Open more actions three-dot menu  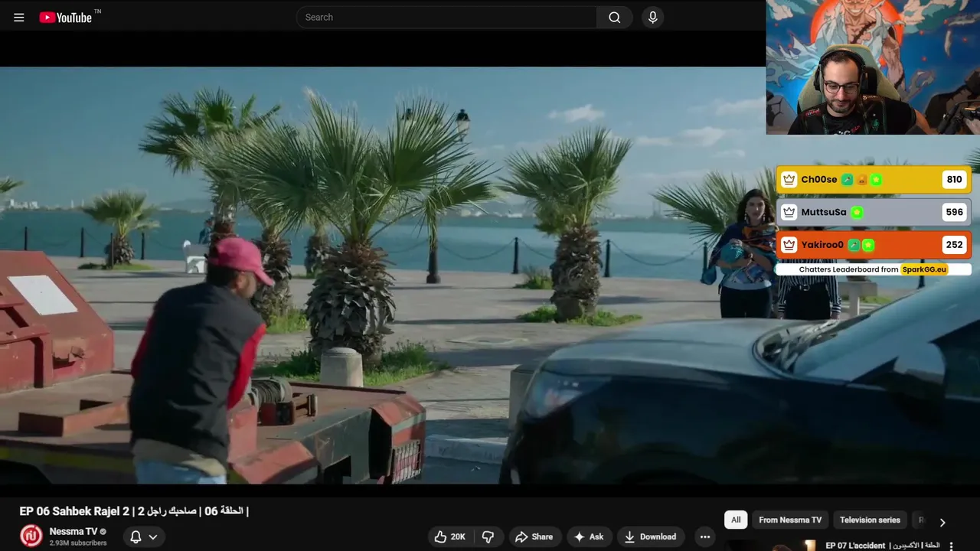pyautogui.click(x=705, y=536)
